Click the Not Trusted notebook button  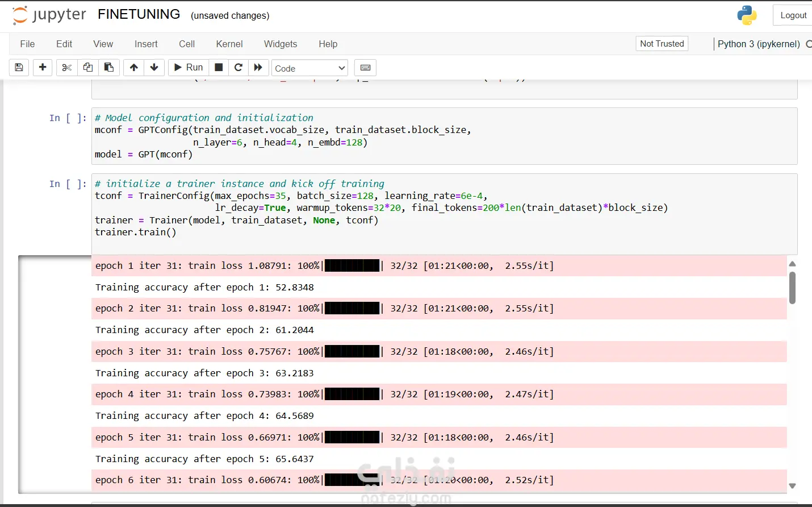click(x=662, y=44)
